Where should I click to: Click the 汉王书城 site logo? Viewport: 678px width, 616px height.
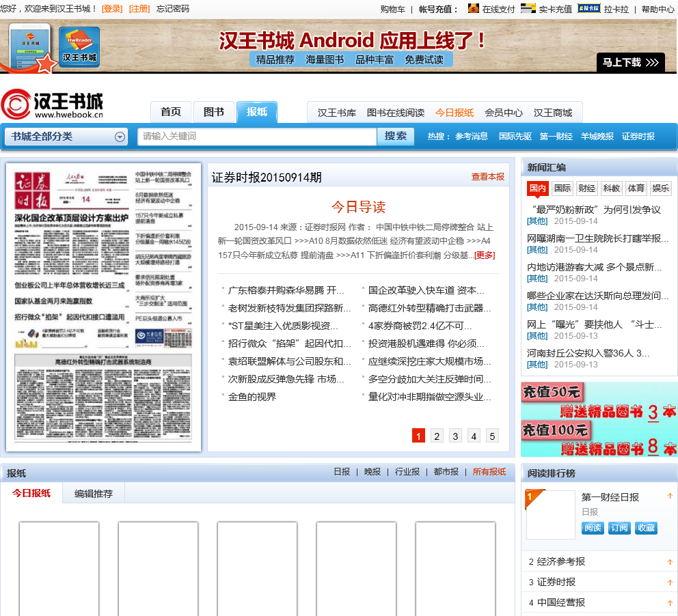point(52,104)
